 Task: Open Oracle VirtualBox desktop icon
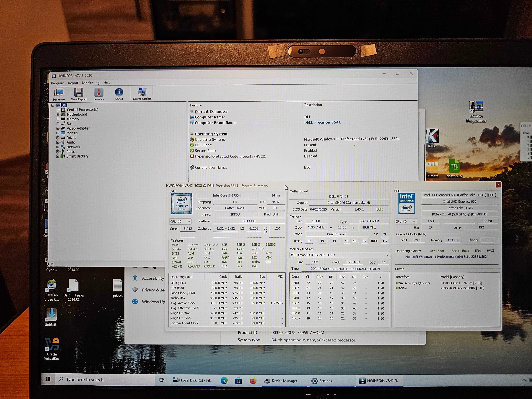point(52,349)
